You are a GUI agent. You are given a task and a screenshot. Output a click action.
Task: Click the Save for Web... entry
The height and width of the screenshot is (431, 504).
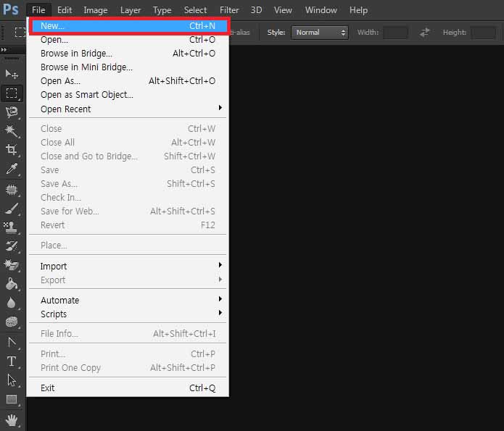[128, 212]
